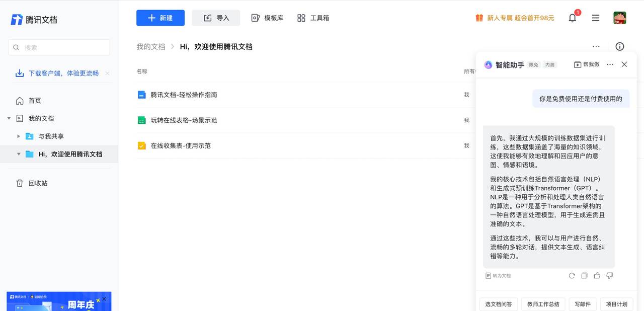Screen dimensions: 644x311
Task: Click the search input field
Action: coord(58,47)
